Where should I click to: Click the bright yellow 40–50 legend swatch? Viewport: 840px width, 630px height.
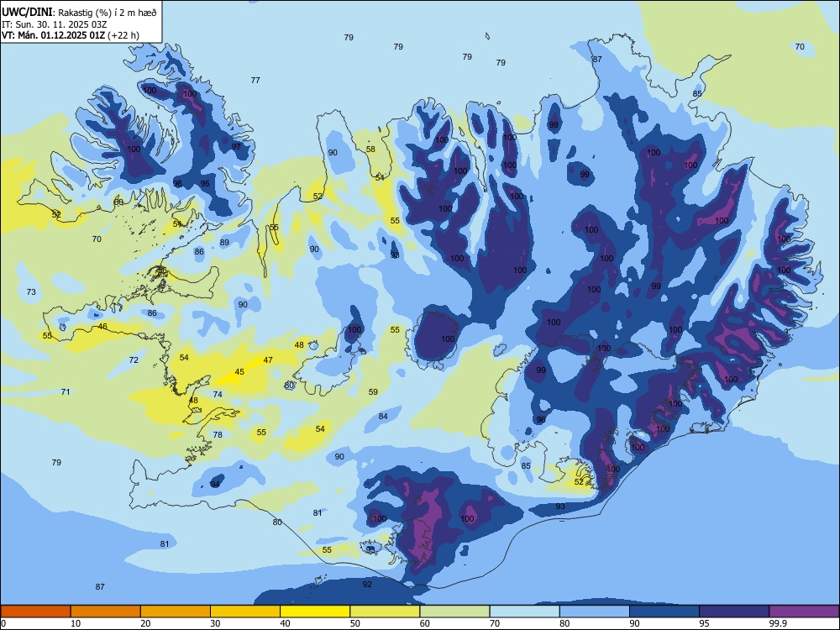315,612
